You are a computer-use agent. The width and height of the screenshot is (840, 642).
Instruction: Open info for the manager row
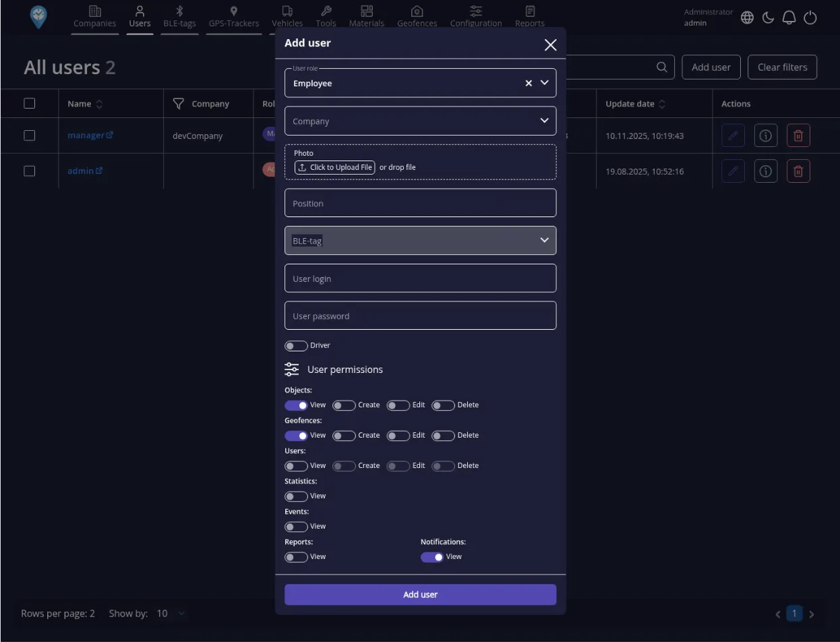765,136
